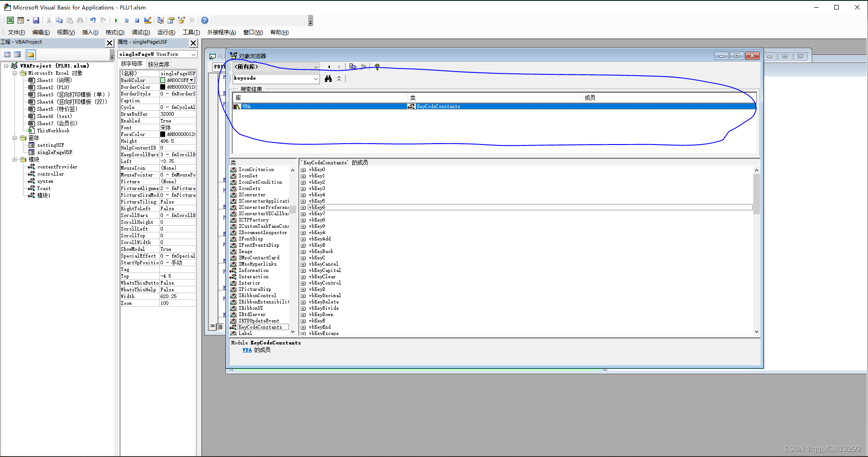868x457 pixels.
Task: Click the Save toolbar disk icon
Action: pyautogui.click(x=36, y=20)
